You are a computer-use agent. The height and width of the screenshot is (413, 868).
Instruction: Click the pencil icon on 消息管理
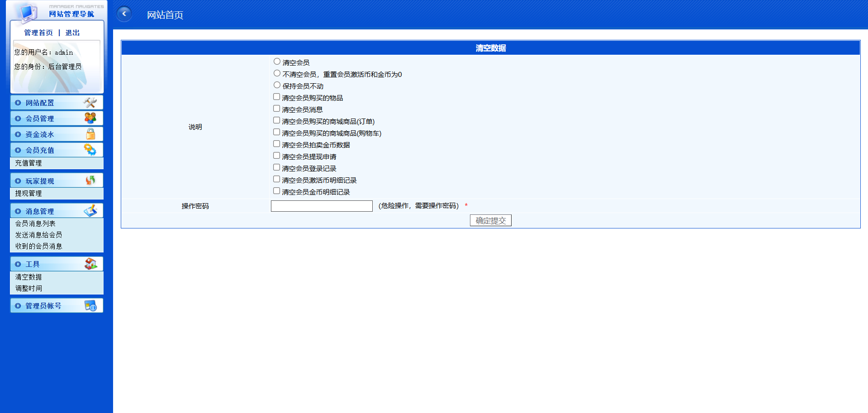(90, 211)
